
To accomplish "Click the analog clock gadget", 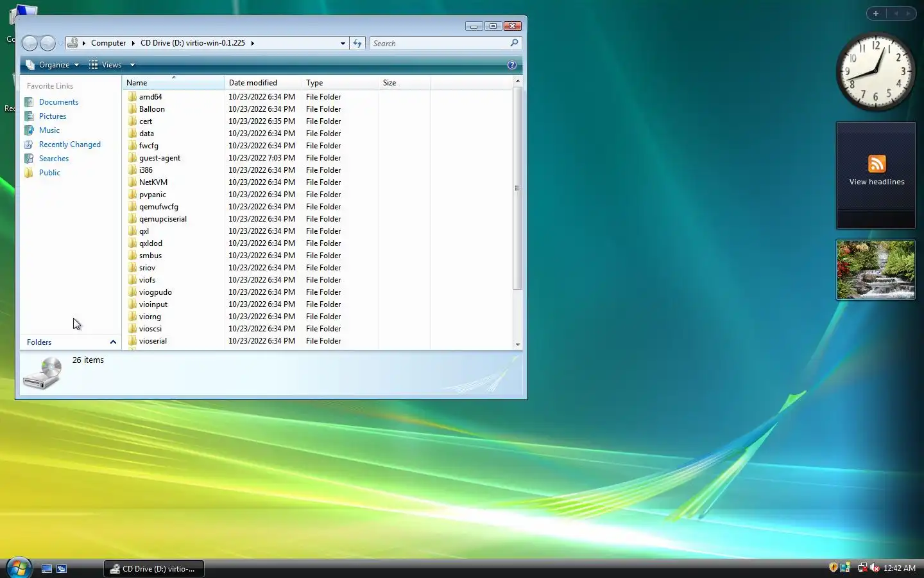I will (x=876, y=72).
